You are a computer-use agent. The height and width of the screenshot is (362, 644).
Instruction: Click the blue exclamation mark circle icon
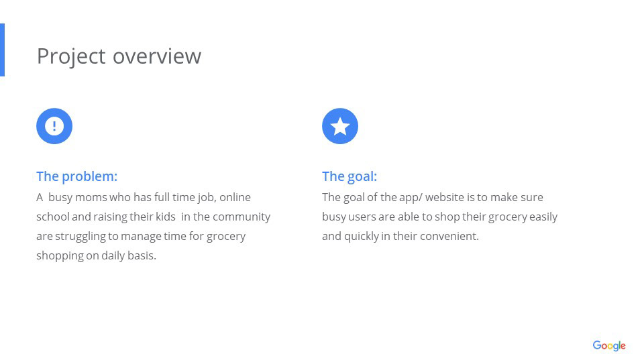click(54, 126)
